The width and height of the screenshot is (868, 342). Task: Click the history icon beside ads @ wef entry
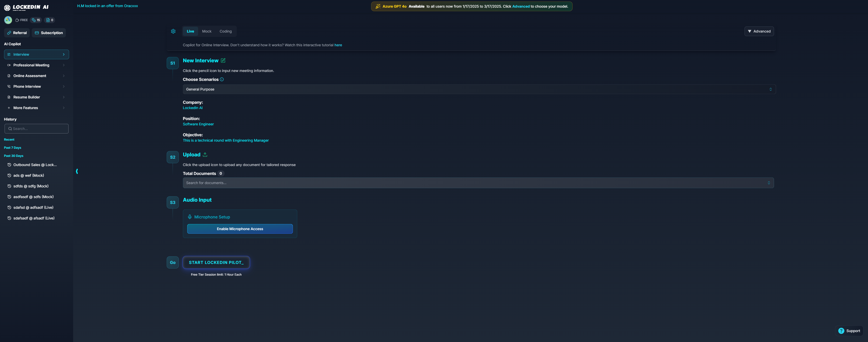[9, 175]
